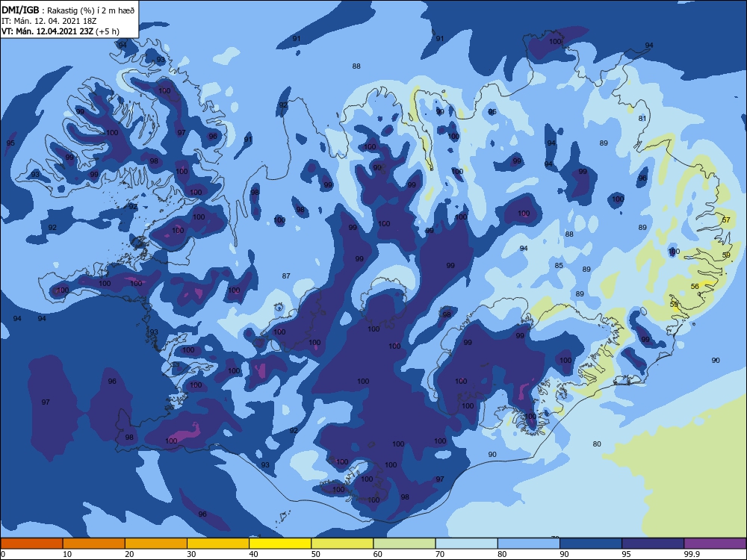The height and width of the screenshot is (560, 747).
Task: Click the '80' value over the southeastern sea
Action: pyautogui.click(x=597, y=444)
